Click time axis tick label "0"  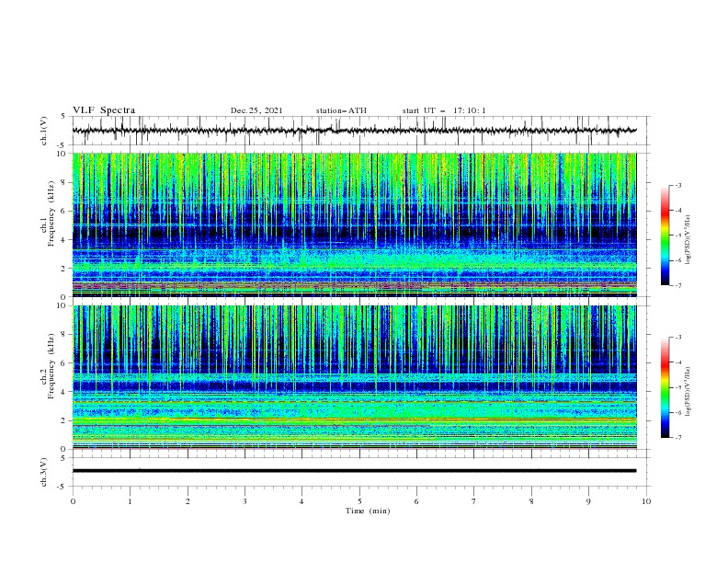[73, 501]
